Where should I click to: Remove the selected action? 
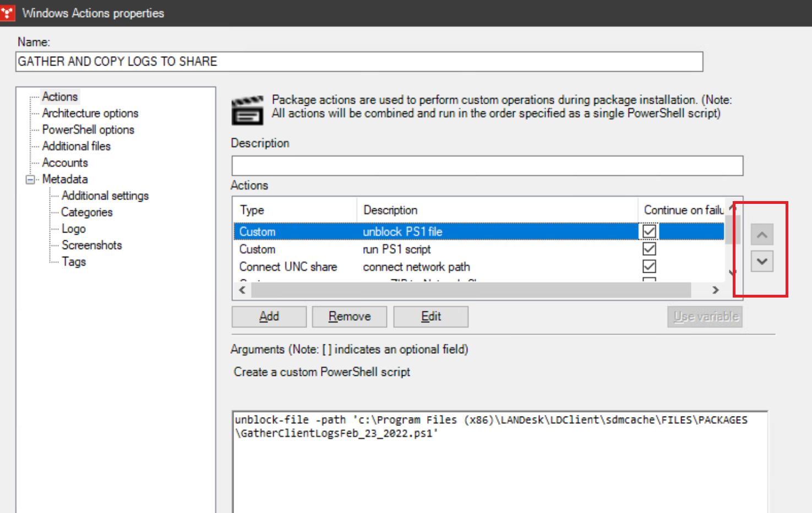click(350, 317)
